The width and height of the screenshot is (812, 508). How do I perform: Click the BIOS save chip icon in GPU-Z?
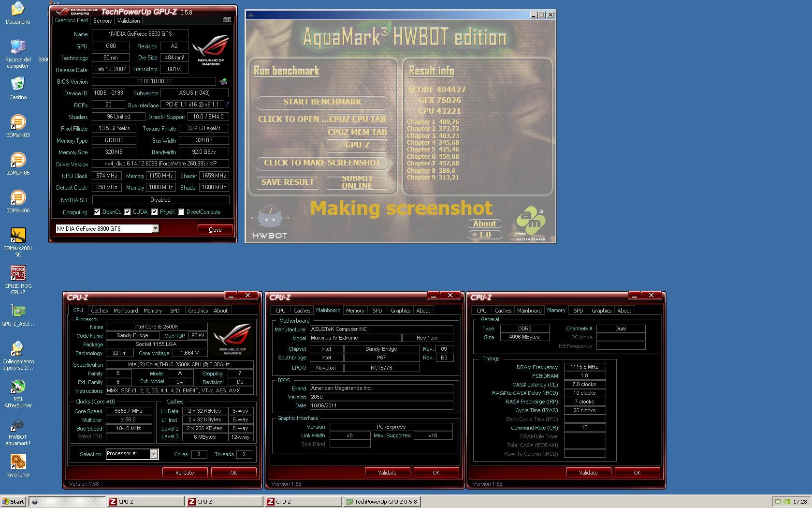pyautogui.click(x=223, y=81)
